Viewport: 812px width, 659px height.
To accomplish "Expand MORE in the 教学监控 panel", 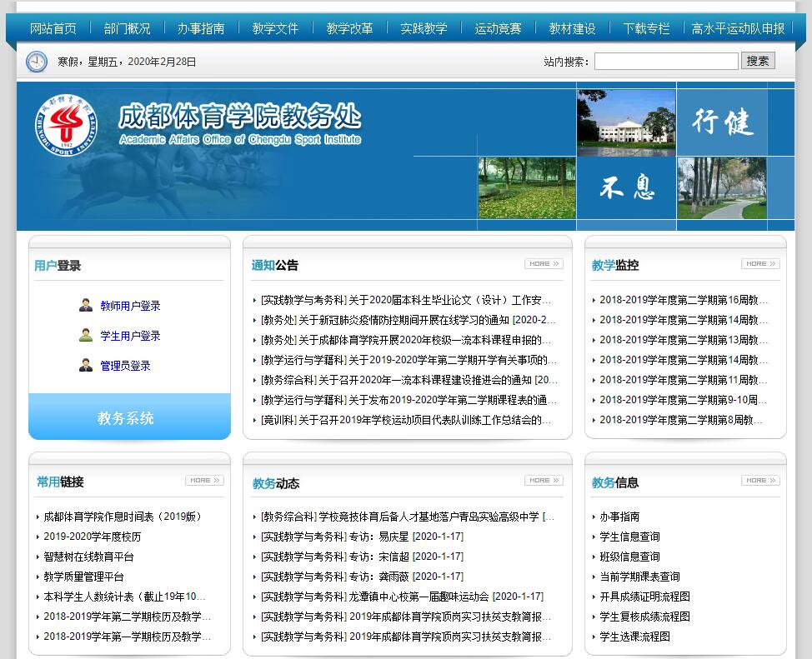I will click(759, 264).
